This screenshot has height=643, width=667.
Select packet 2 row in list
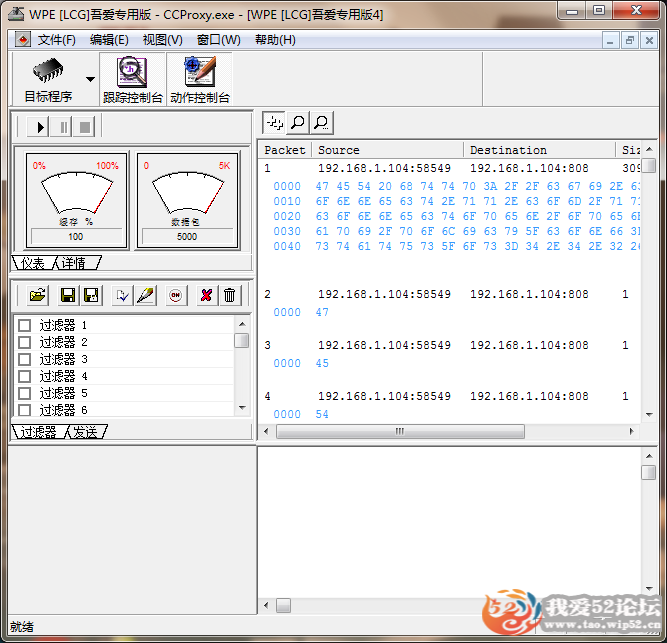point(449,294)
